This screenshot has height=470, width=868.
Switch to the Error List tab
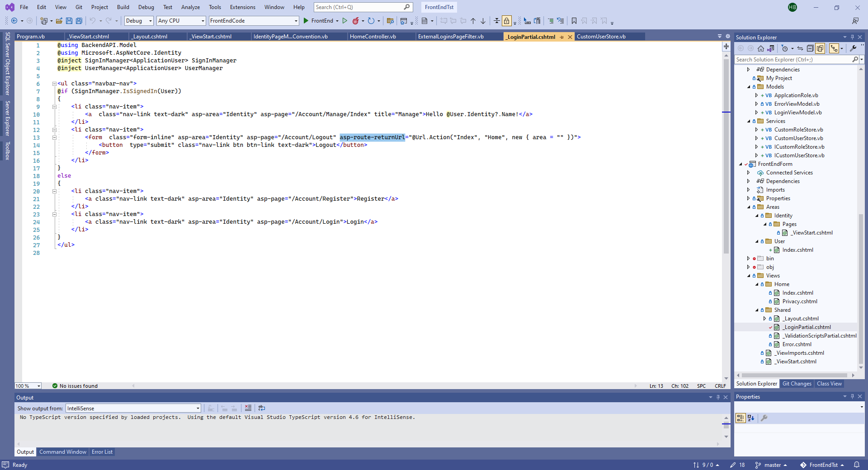click(x=102, y=452)
